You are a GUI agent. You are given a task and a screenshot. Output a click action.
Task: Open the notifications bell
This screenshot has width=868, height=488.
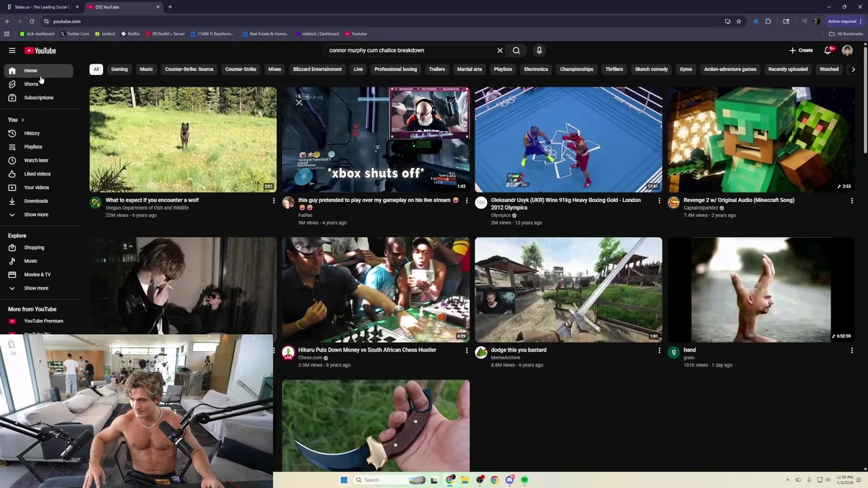pos(828,50)
